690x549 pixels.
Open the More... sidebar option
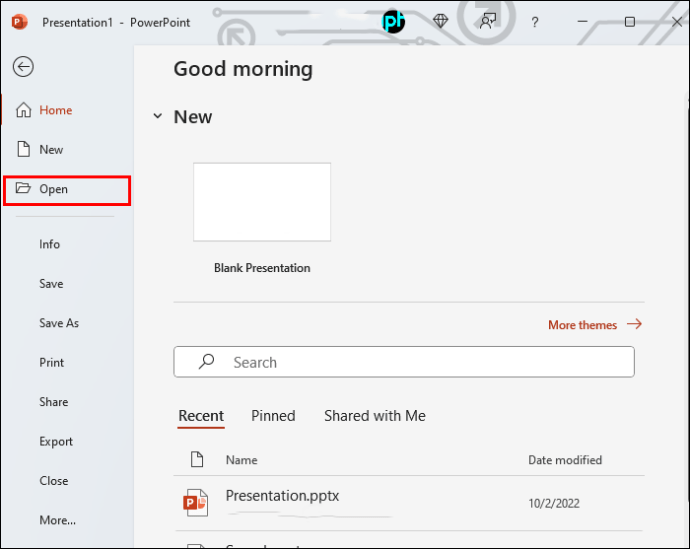[x=57, y=520]
